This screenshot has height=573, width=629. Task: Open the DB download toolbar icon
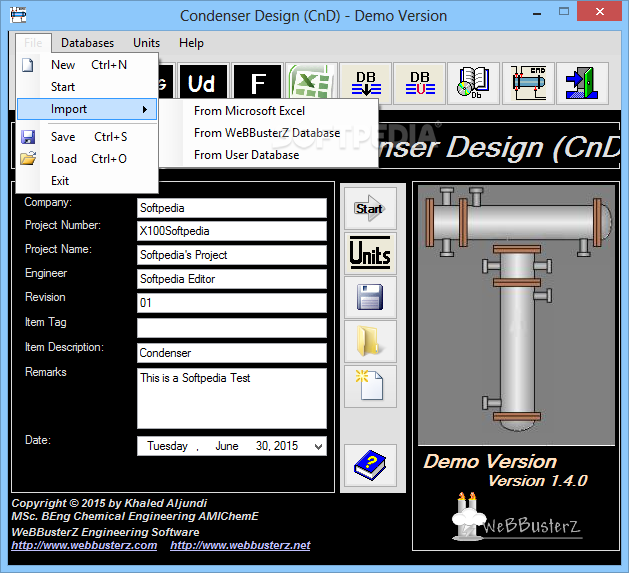pos(365,83)
